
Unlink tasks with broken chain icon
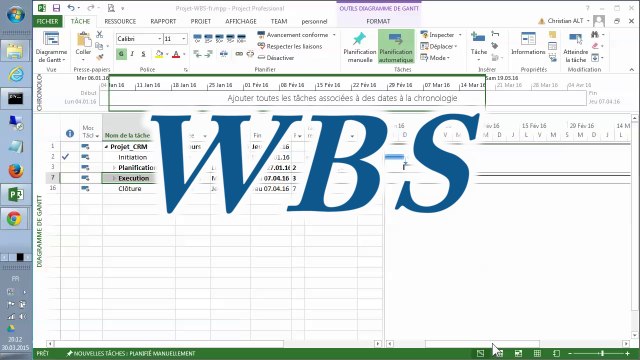coord(250,54)
